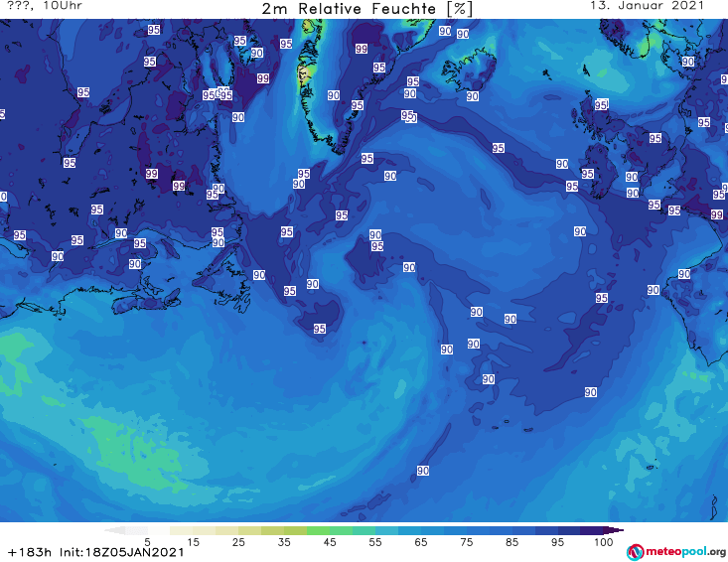728x562 pixels.
Task: Pick the light gray arrow start of colorbar
Action: click(x=114, y=530)
